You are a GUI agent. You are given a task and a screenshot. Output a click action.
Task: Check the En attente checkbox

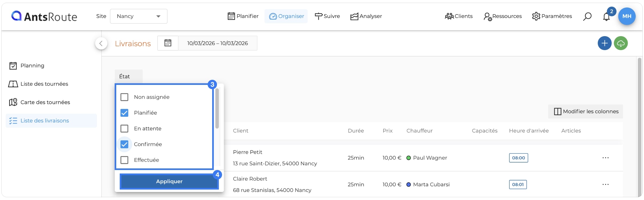point(124,129)
